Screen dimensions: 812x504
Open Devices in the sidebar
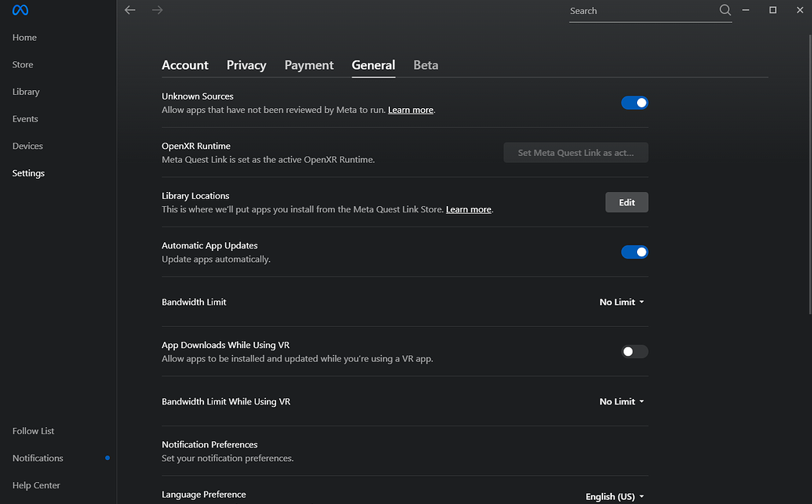pyautogui.click(x=27, y=146)
